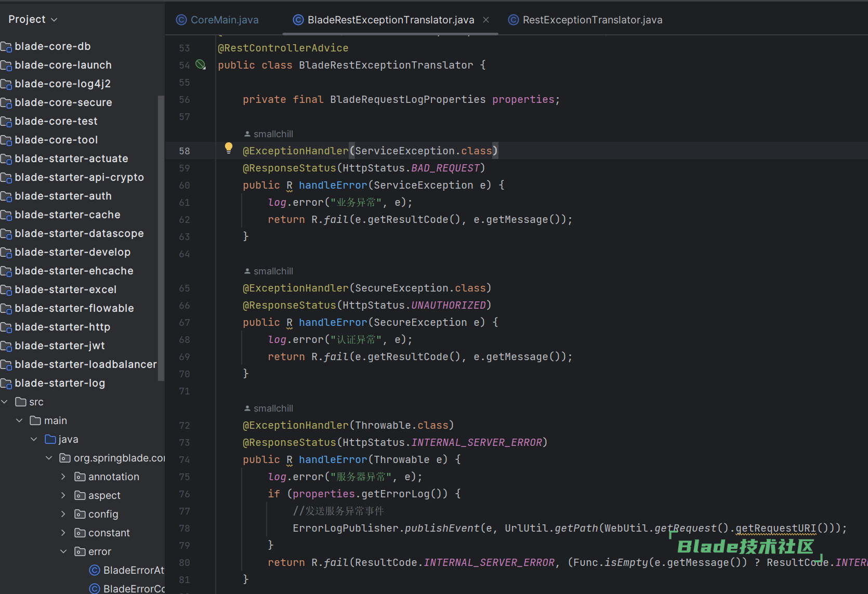868x594 pixels.
Task: Select blade-core-secure module
Action: [63, 102]
